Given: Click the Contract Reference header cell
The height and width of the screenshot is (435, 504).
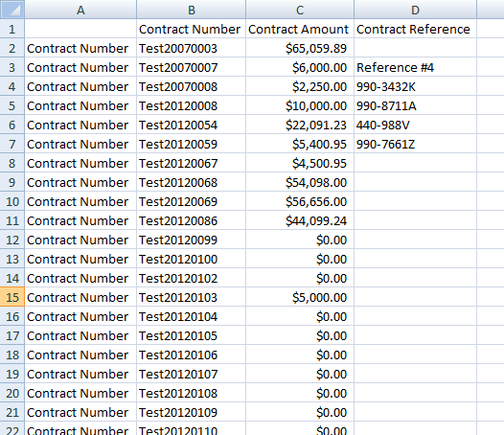Looking at the screenshot, I should 415,29.
